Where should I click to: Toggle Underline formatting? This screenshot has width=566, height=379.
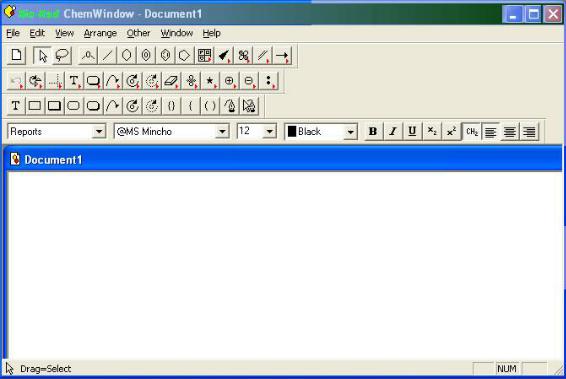click(x=412, y=131)
